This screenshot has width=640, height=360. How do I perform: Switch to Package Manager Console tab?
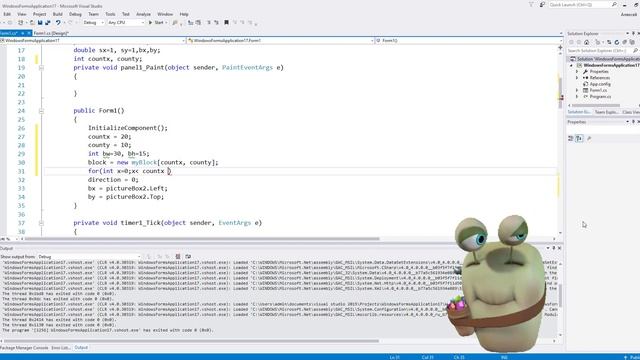[24, 348]
